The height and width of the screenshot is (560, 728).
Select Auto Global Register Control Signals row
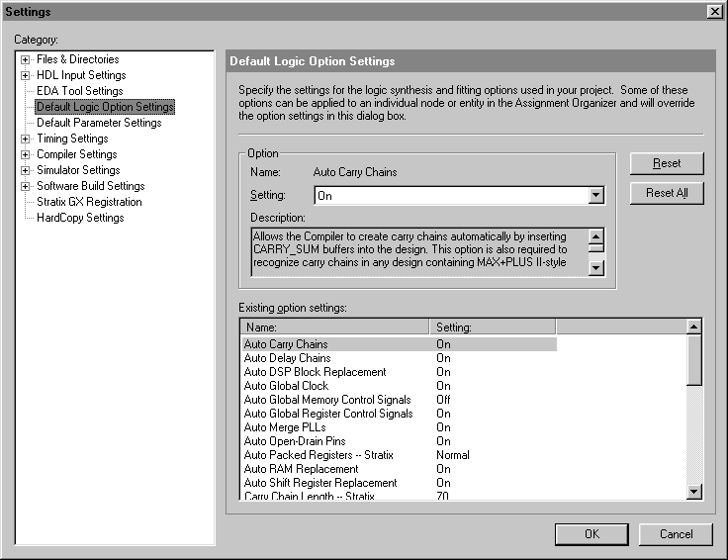coord(399,414)
